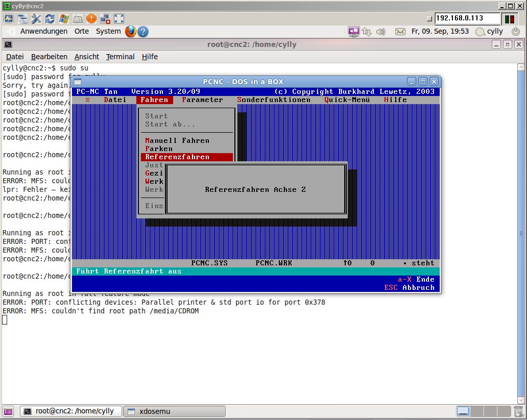
Task: Click the refresh screen icon
Action: (50, 19)
